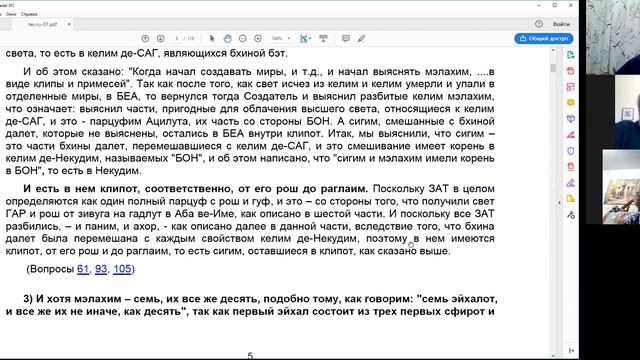Viewport: 640px width, 360px height.
Task: Minimize the Acrobat Reader window
Action: (x=539, y=5)
